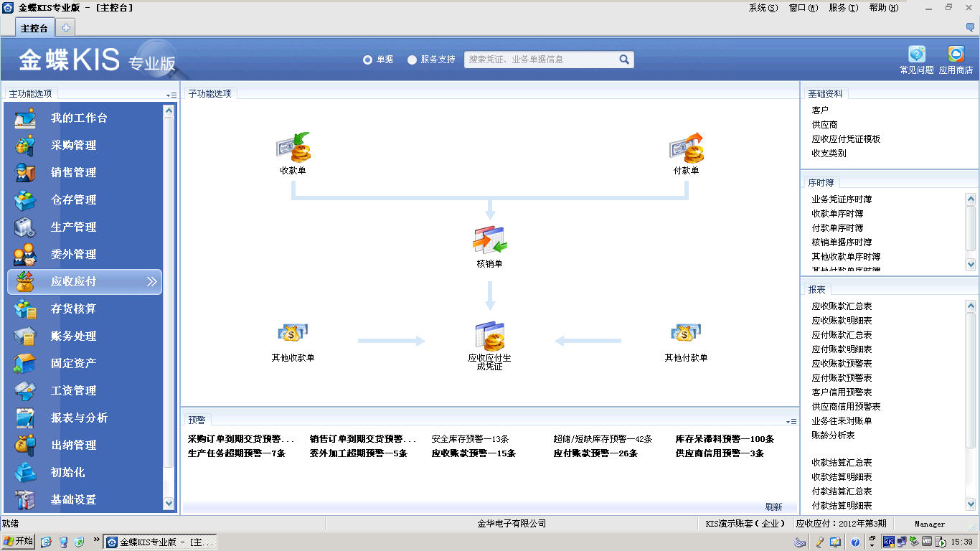
Task: Open 预警 panel options dropdown
Action: click(x=791, y=422)
